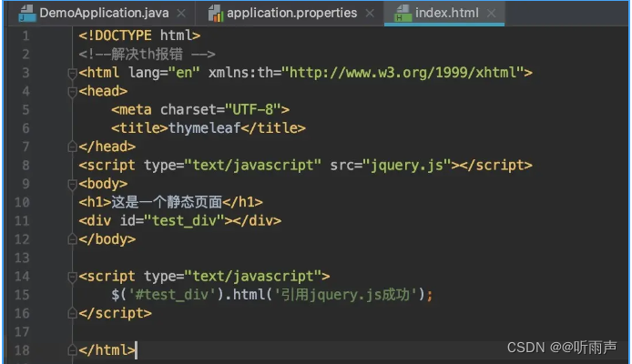Click the closing script fold marker on line 16
The height and width of the screenshot is (364, 632).
tap(72, 313)
